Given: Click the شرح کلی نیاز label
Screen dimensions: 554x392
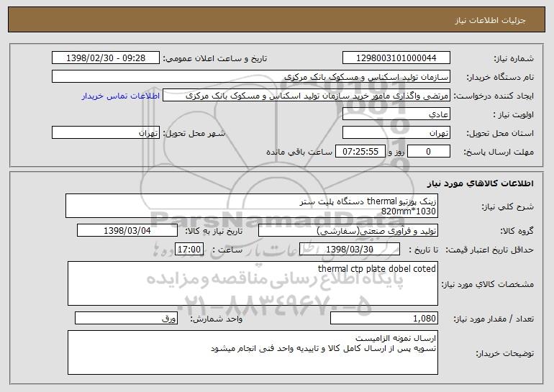Looking at the screenshot, I should tap(508, 206).
